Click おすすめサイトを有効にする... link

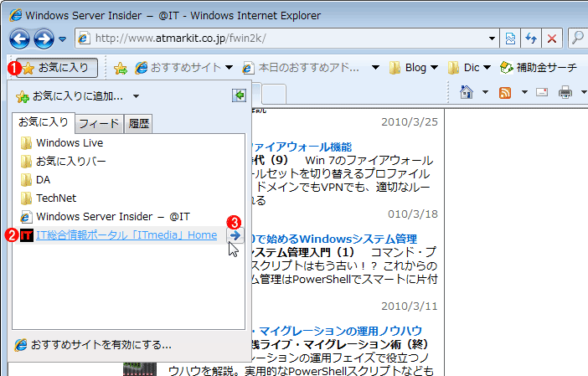(93, 344)
